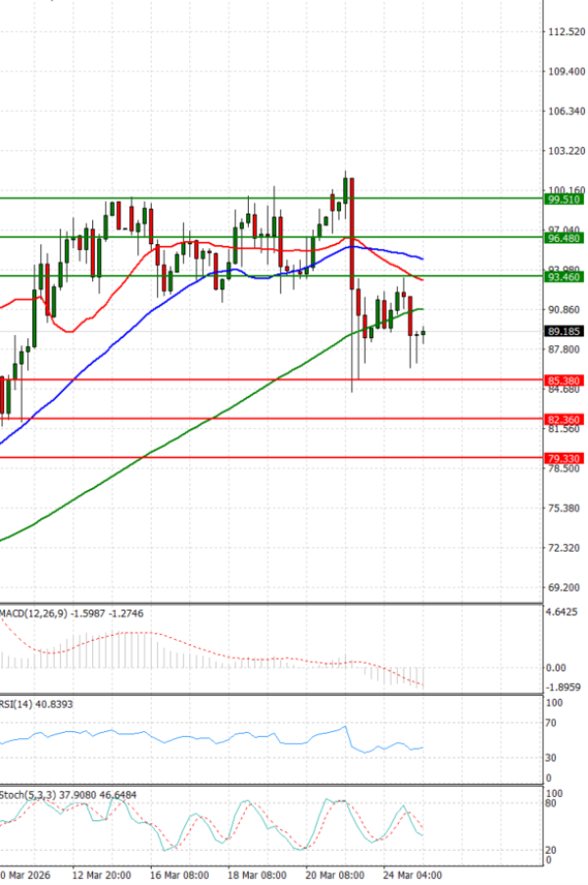The height and width of the screenshot is (885, 588).
Task: Click the Stoch(5,3,3) indicator label
Action: coord(27,794)
